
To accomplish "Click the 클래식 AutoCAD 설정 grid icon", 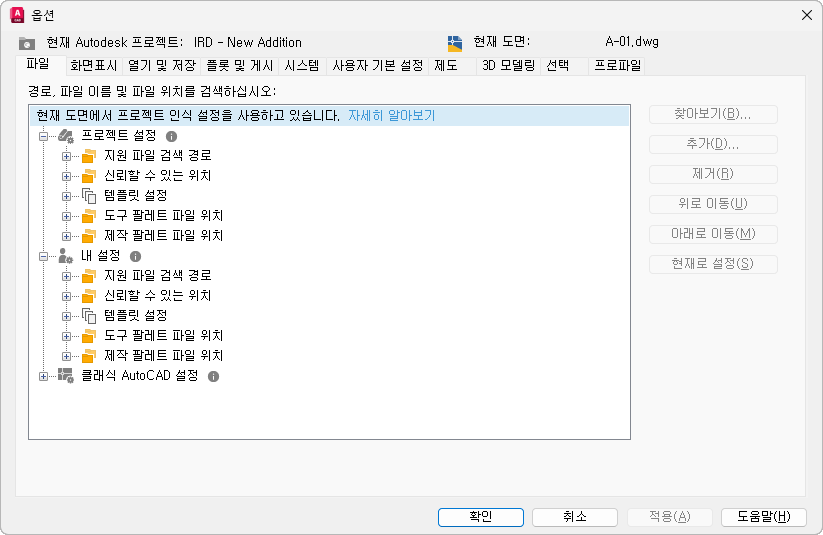I will [66, 376].
